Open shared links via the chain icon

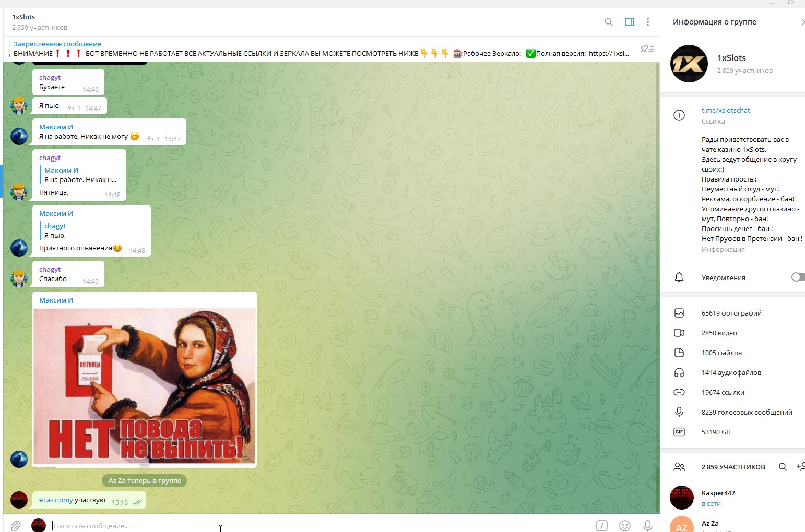pos(679,392)
